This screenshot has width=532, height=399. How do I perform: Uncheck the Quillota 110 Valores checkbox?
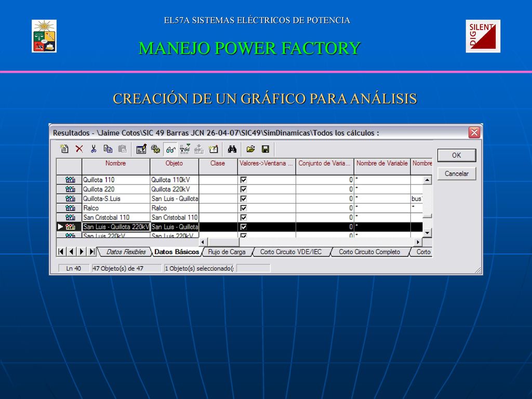(244, 180)
